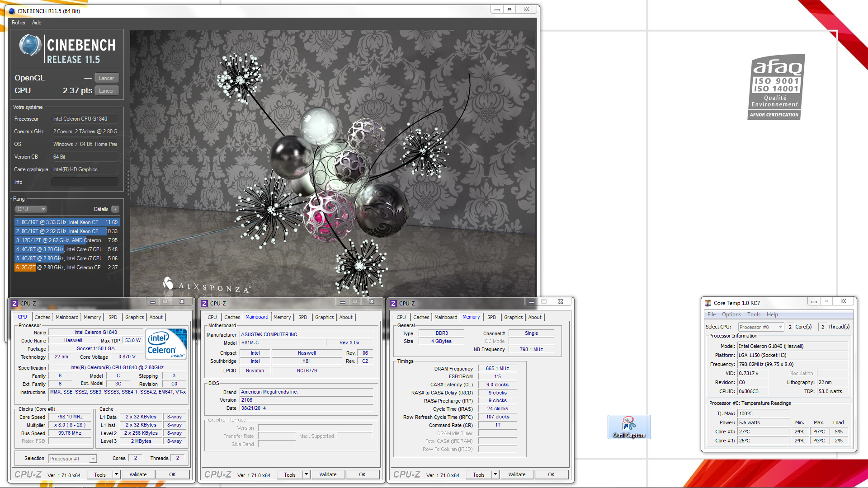Switch to Graphics tab in CPU-Z Mainboard window

coord(324,317)
